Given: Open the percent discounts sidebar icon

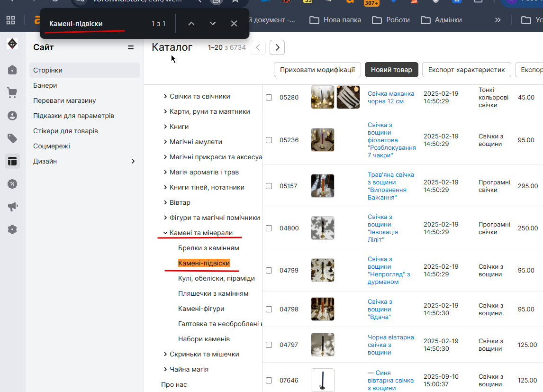Looking at the screenshot, I should (x=12, y=184).
